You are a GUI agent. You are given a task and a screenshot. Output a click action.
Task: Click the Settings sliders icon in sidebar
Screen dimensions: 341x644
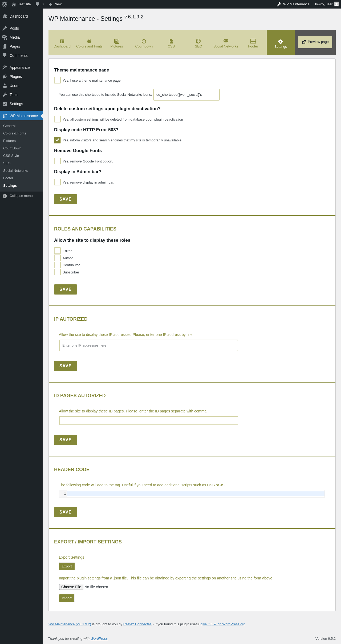click(5, 104)
